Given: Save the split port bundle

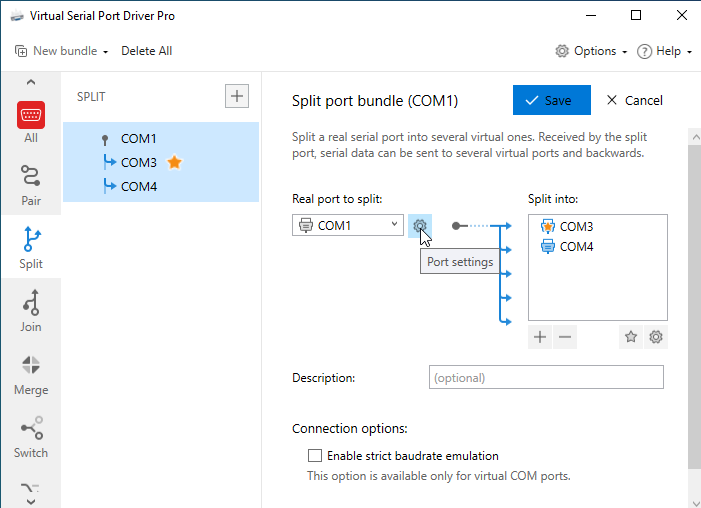Looking at the screenshot, I should (x=552, y=100).
